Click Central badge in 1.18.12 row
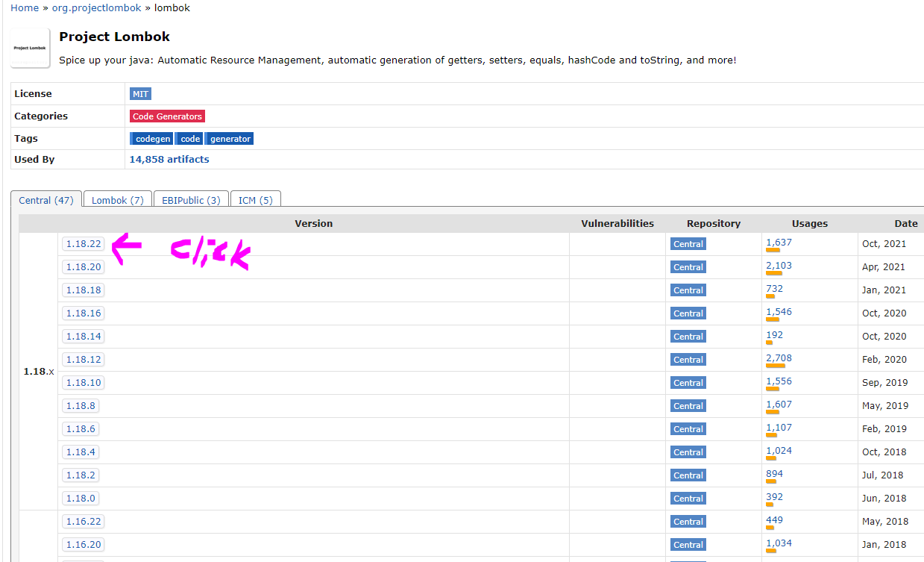The height and width of the screenshot is (562, 924). click(688, 360)
